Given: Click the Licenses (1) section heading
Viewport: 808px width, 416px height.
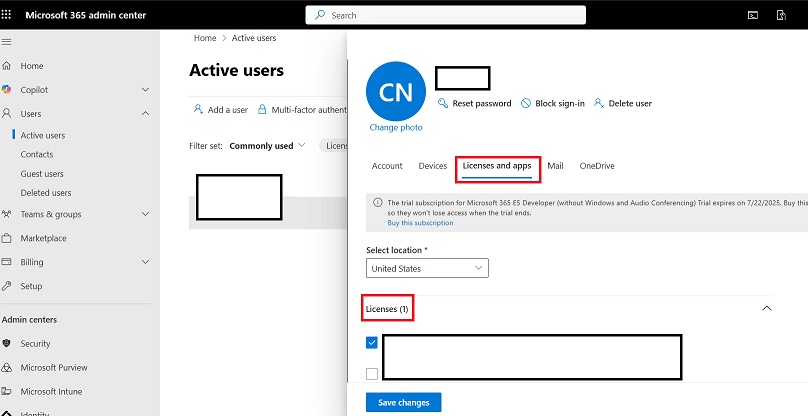Looking at the screenshot, I should coord(387,309).
